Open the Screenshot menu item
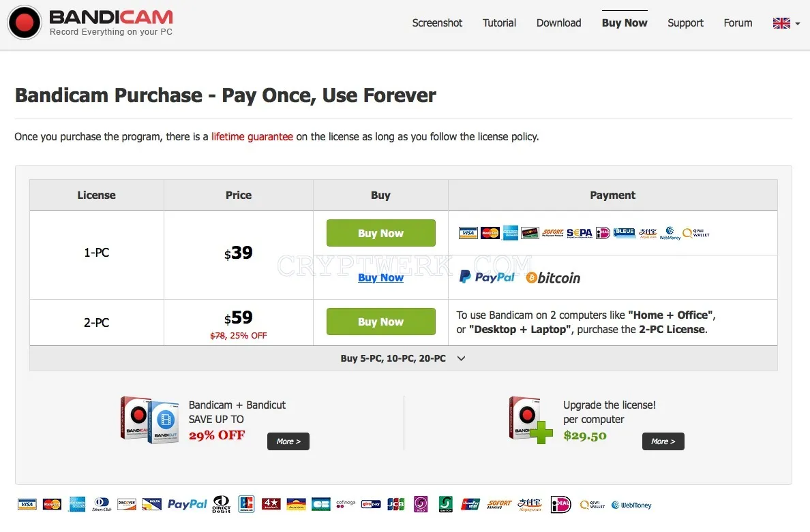810x532 pixels. click(x=437, y=23)
